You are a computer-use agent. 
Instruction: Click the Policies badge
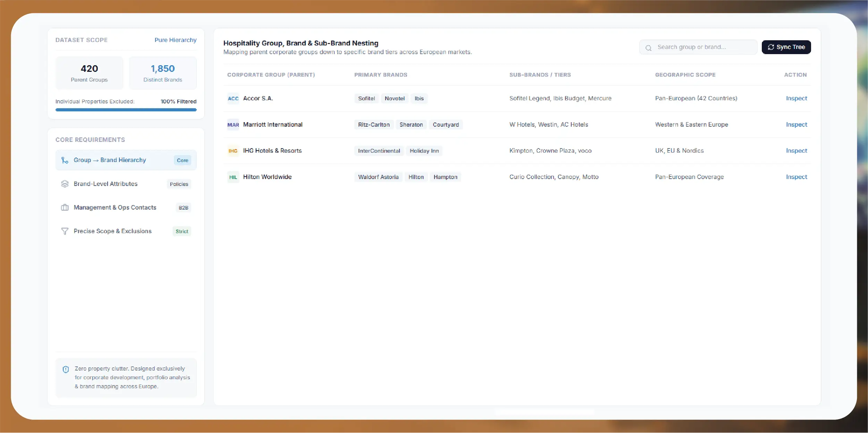179,184
